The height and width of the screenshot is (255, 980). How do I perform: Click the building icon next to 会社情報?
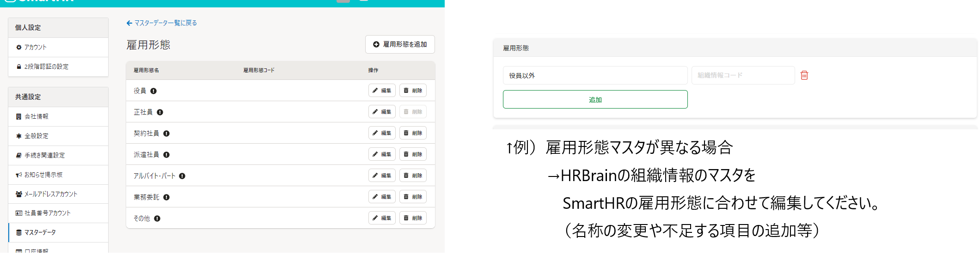tap(19, 116)
